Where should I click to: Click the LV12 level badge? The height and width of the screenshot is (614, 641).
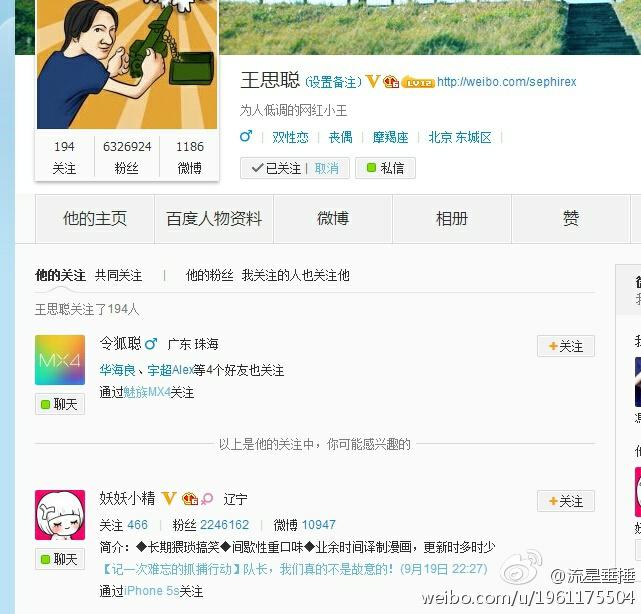(x=418, y=82)
